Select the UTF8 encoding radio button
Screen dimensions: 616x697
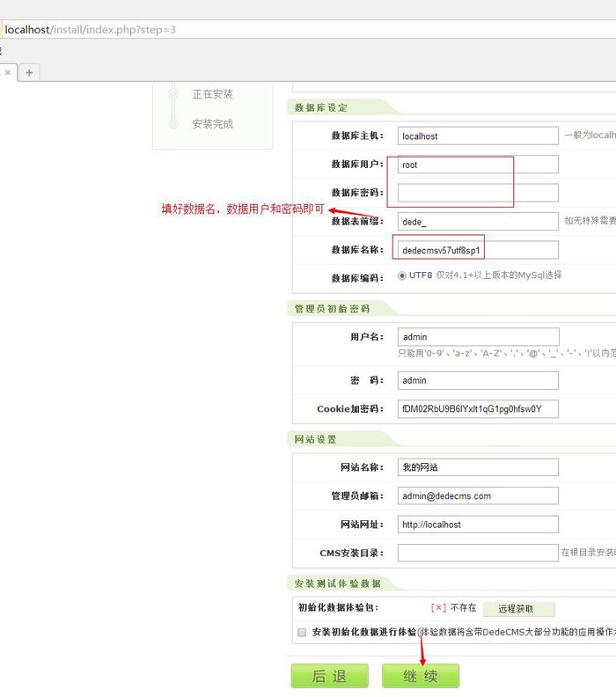pyautogui.click(x=402, y=275)
